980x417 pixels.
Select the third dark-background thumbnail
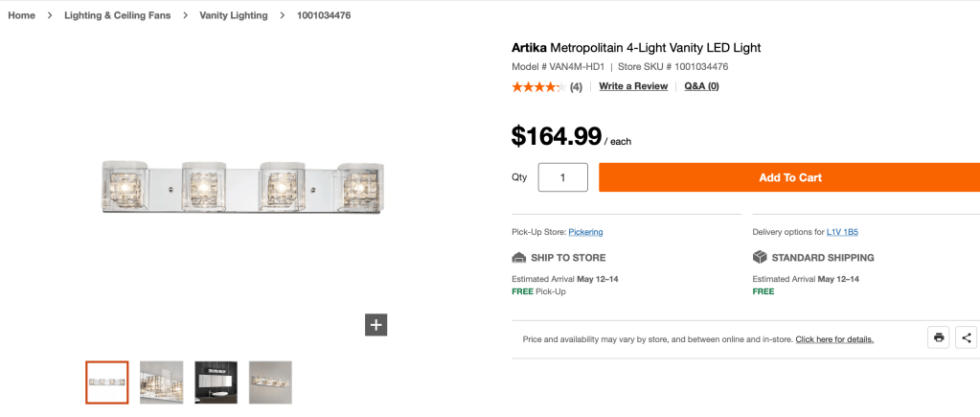pos(216,382)
